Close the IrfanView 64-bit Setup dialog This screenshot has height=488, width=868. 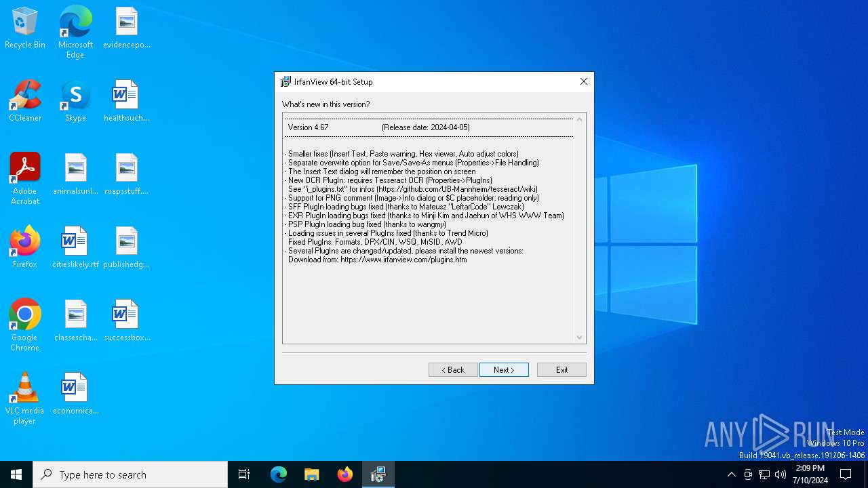[x=583, y=81]
